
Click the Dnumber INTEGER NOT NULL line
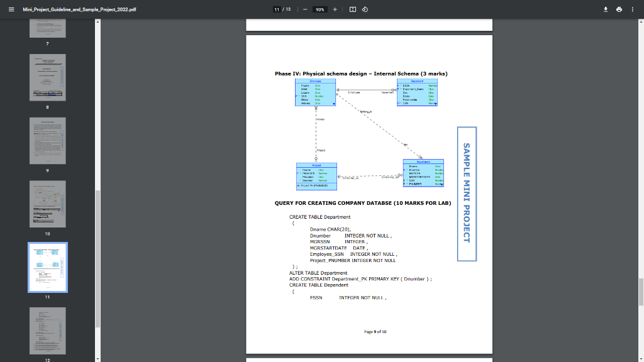pyautogui.click(x=351, y=236)
